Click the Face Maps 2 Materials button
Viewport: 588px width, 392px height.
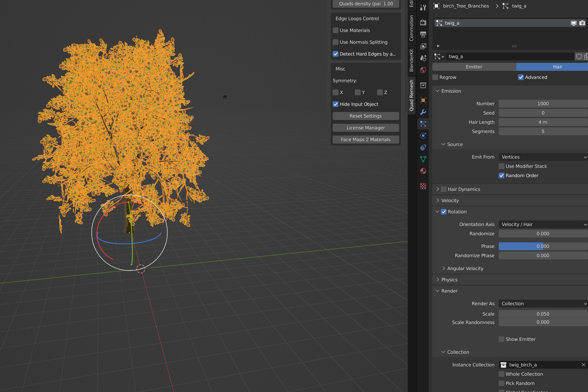click(x=366, y=140)
